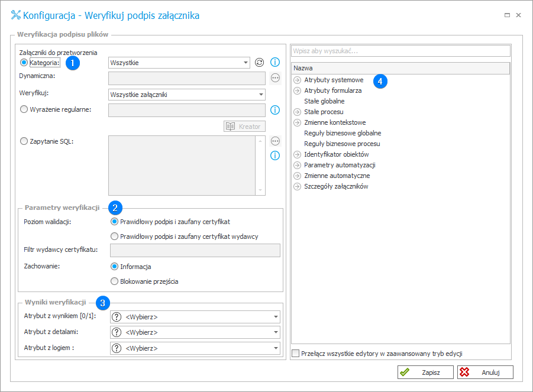Click question mark icon in Atrybut z wynikiem
The height and width of the screenshot is (392, 533).
click(x=117, y=317)
